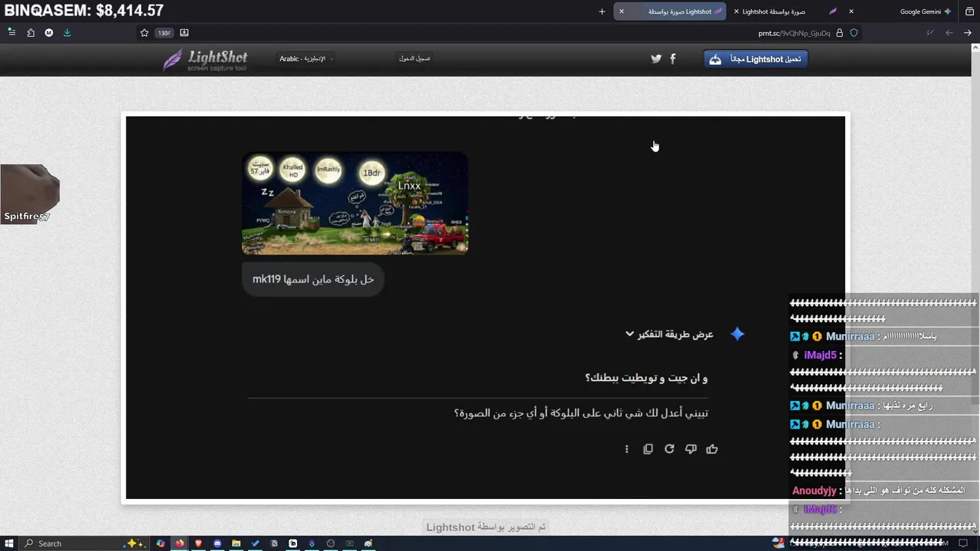This screenshot has height=551, width=980.
Task: Go back with the left arrow button
Action: click(x=949, y=33)
